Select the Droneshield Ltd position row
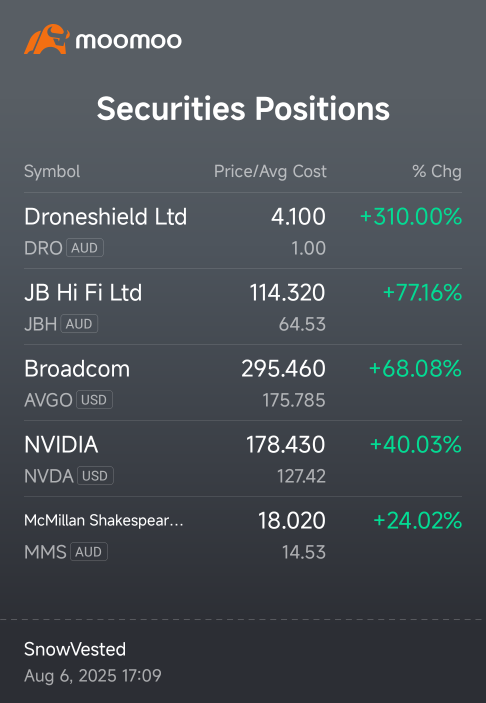This screenshot has height=703, width=486. pyautogui.click(x=243, y=231)
